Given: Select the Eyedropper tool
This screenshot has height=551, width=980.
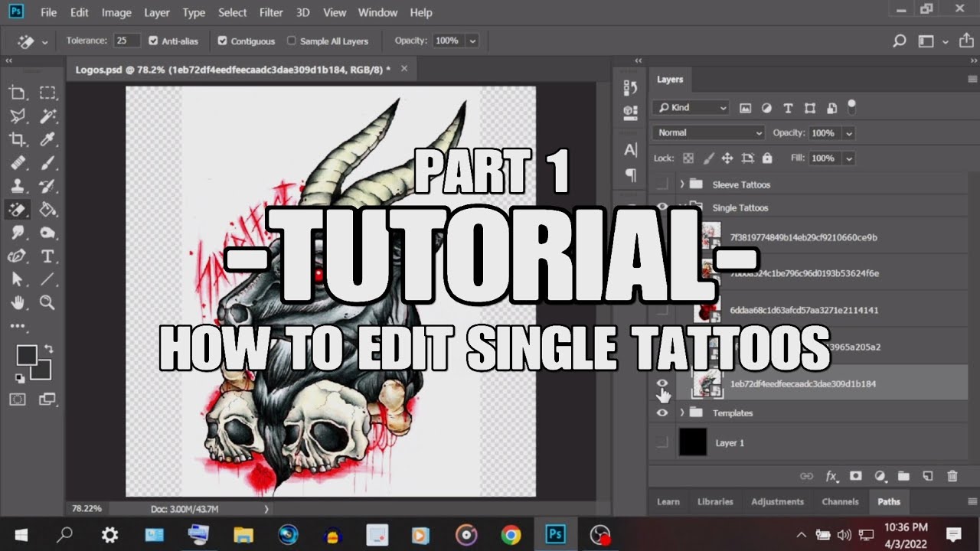Looking at the screenshot, I should 47,139.
